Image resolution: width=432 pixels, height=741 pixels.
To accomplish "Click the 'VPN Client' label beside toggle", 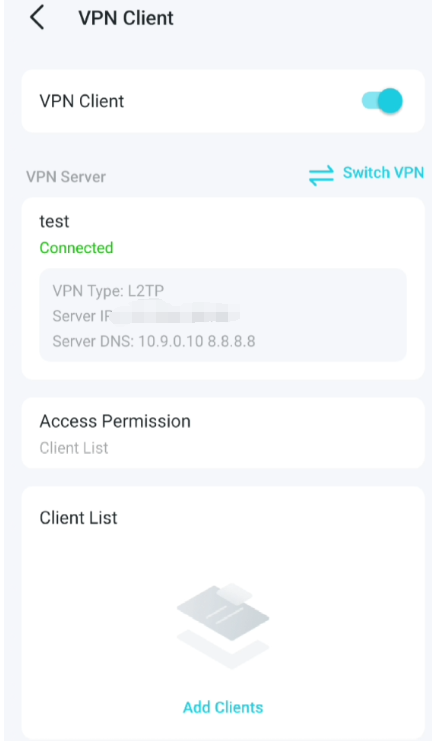I will point(82,101).
